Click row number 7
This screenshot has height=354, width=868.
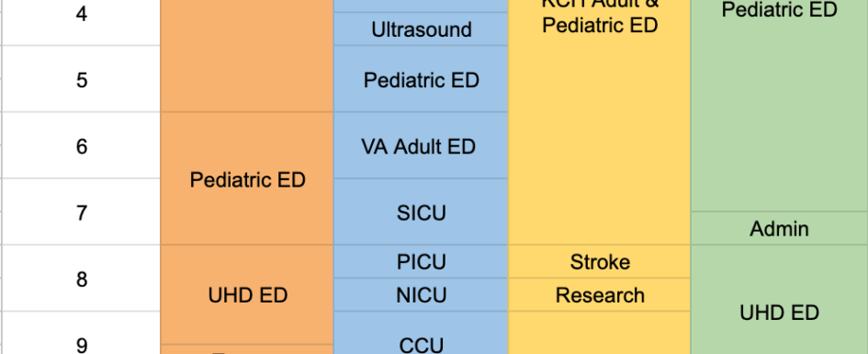pyautogui.click(x=82, y=211)
